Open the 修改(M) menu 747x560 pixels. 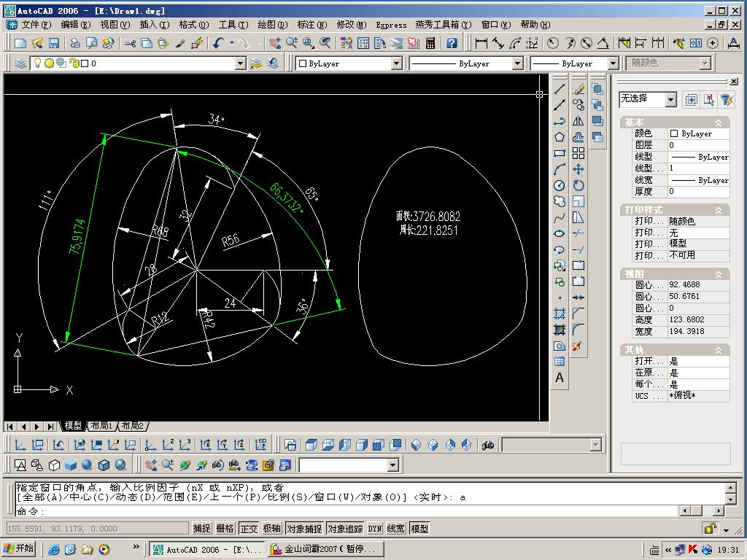coord(352,24)
